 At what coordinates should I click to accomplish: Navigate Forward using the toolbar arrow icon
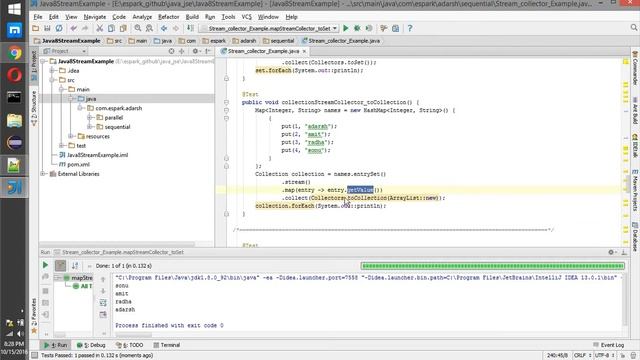[176, 28]
